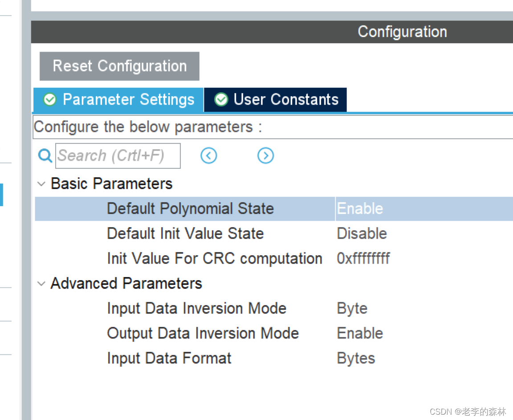Viewport: 513px width, 420px height.
Task: Open Default Polynomial State Enable dropdown
Action: pos(424,209)
